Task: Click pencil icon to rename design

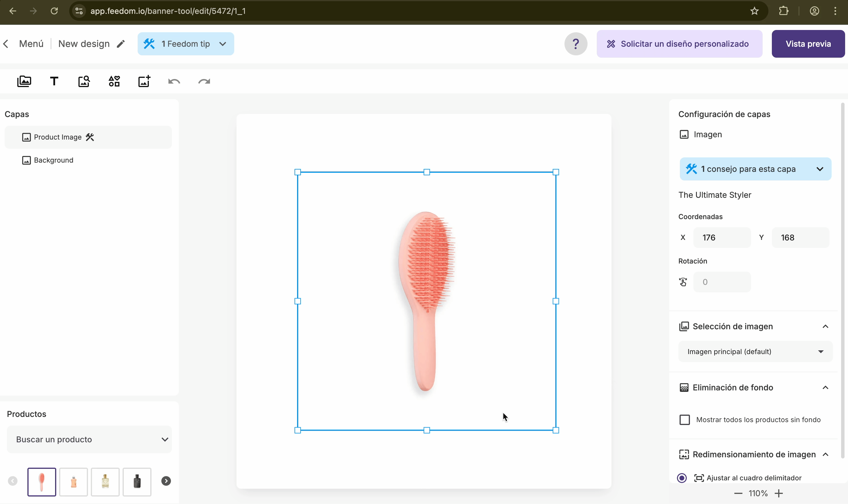Action: [121, 44]
